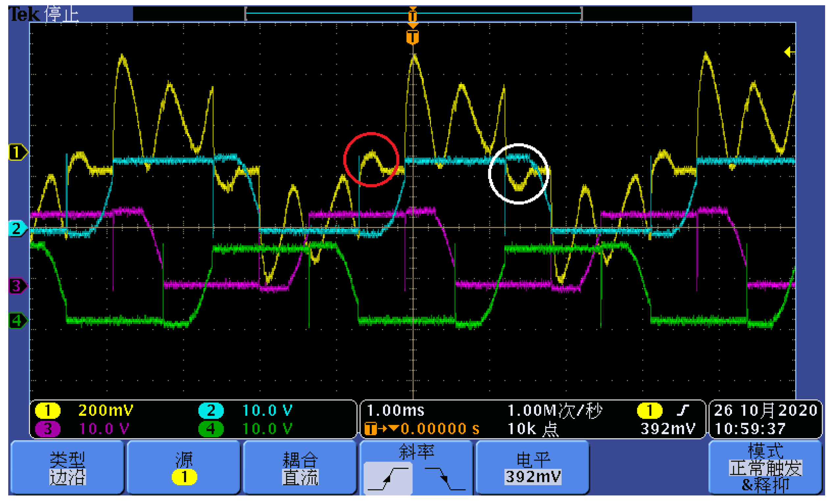Select the magenta channel 3 scale badge
This screenshot has height=504, width=833.
[x=48, y=429]
